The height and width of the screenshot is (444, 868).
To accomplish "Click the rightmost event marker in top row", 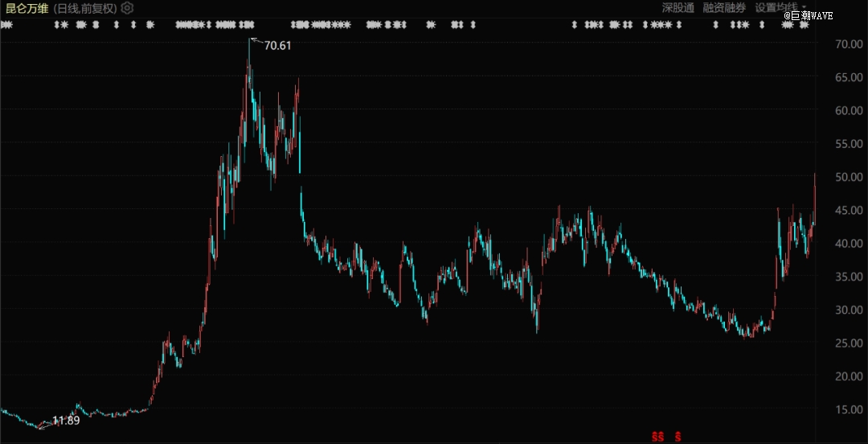I will pyautogui.click(x=804, y=25).
